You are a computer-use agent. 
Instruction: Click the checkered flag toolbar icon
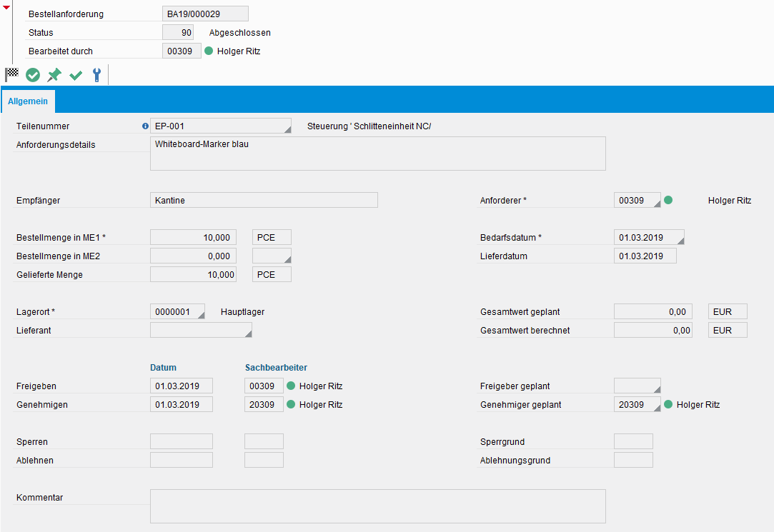pyautogui.click(x=11, y=74)
